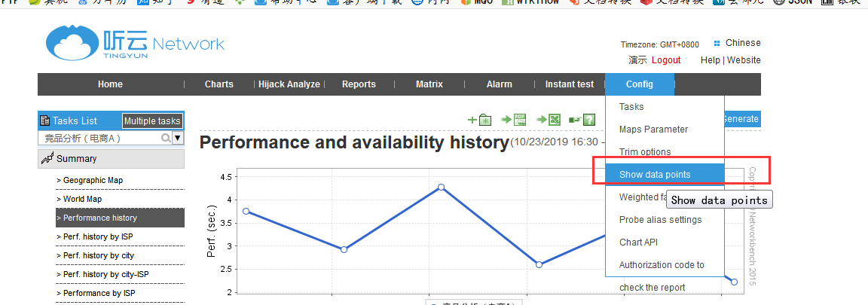Click the peak data point on chart
The width and height of the screenshot is (868, 305).
click(441, 187)
